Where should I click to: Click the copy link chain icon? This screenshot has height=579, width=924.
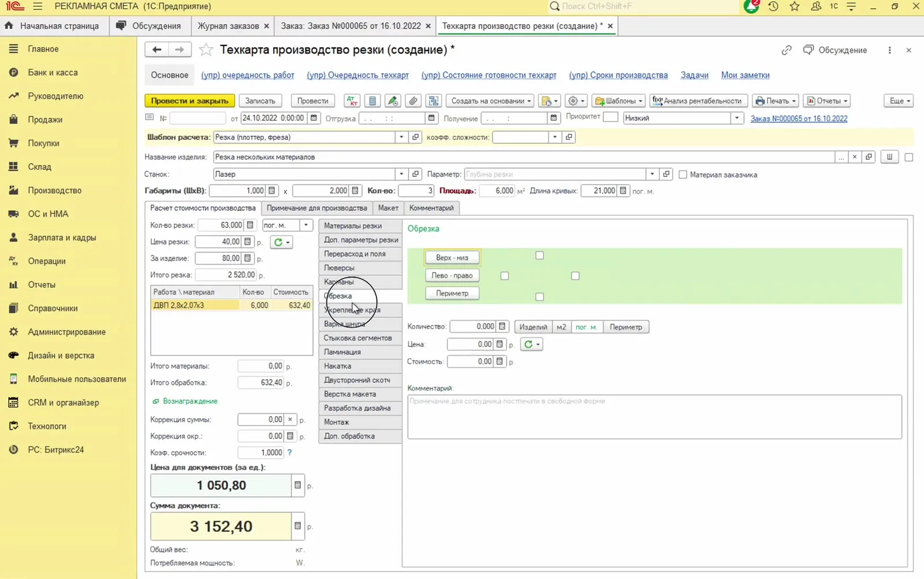tap(787, 50)
